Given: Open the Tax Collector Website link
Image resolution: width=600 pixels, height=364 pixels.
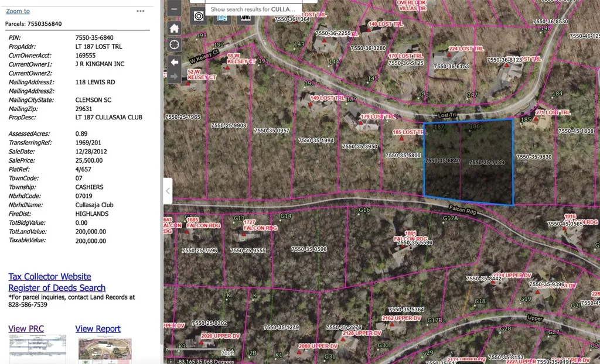Looking at the screenshot, I should (49, 276).
